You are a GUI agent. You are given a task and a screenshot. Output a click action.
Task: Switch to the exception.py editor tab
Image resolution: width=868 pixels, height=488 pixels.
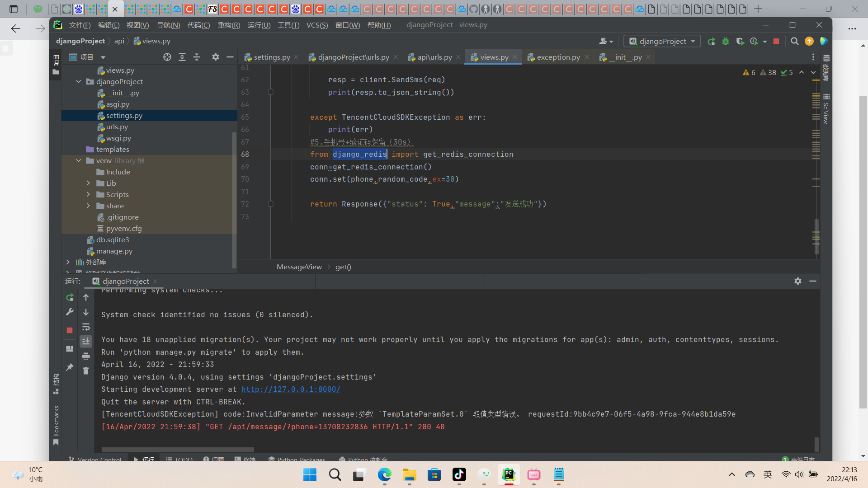click(x=558, y=57)
